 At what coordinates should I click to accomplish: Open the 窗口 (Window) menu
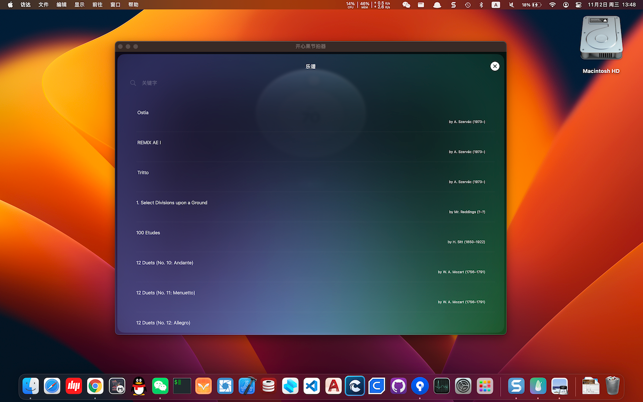click(115, 5)
